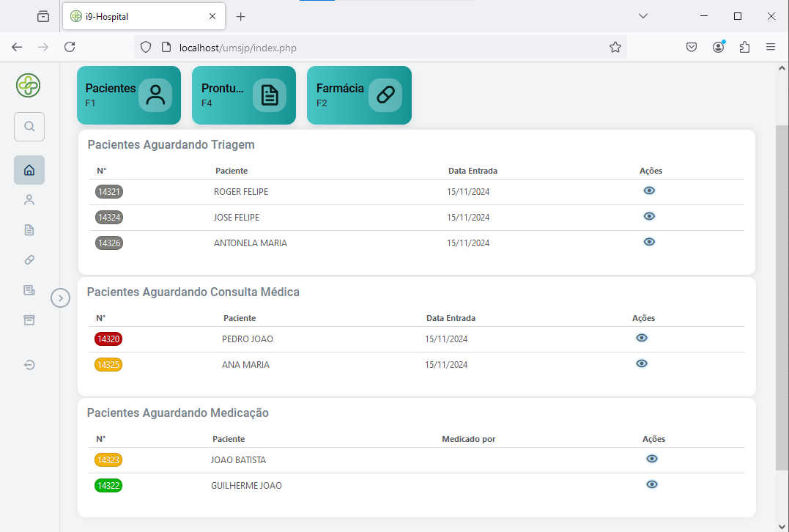Click the Pacientes Aguardando Triagem heading
The height and width of the screenshot is (532, 789).
tap(171, 145)
